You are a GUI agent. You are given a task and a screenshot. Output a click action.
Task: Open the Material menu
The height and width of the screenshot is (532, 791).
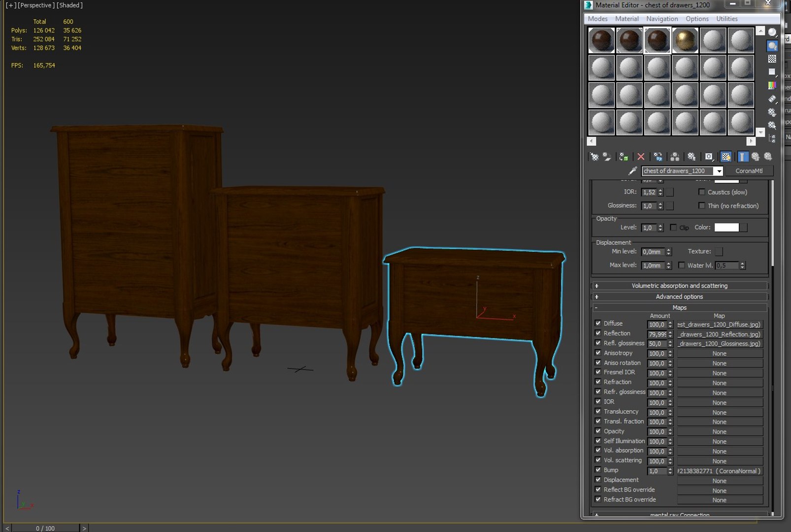(x=626, y=19)
